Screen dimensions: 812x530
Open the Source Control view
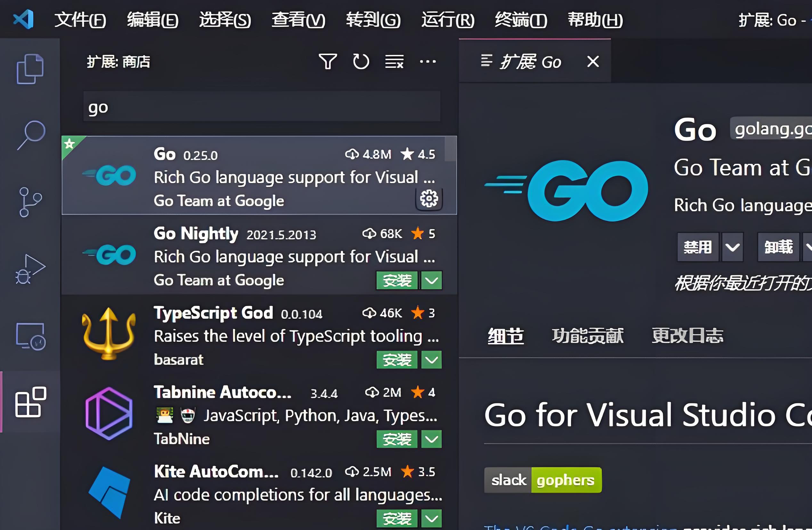(x=30, y=202)
